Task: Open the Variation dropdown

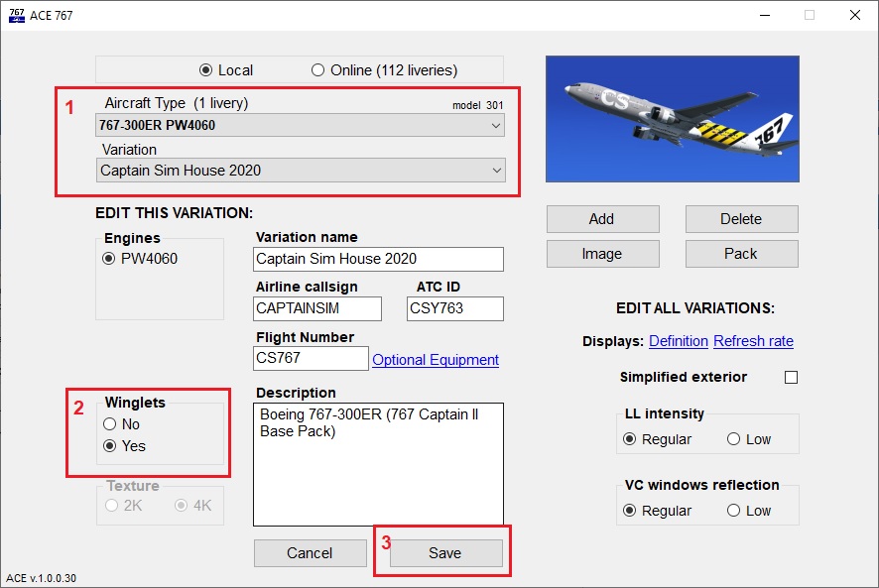Action: 301,171
